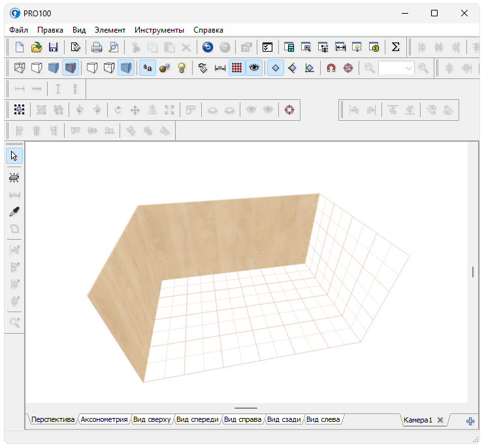This screenshot has height=448, width=484.
Task: Open the window icon with light bulb
Action: coord(357,47)
